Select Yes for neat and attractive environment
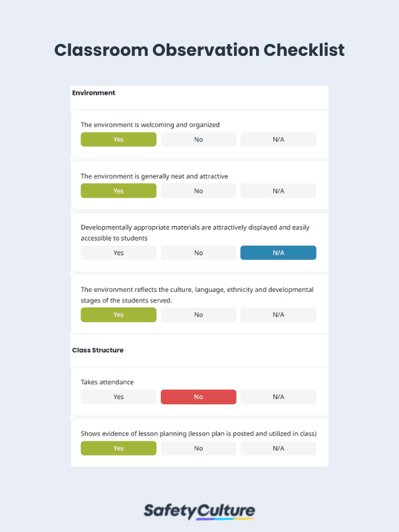The width and height of the screenshot is (399, 532). 118,191
